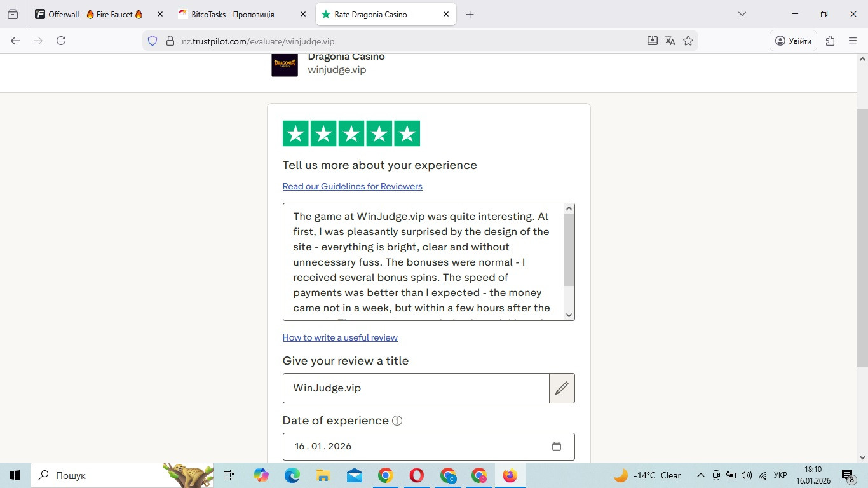Viewport: 868px width, 488px height.
Task: Open How to write a useful review link
Action: (x=340, y=337)
